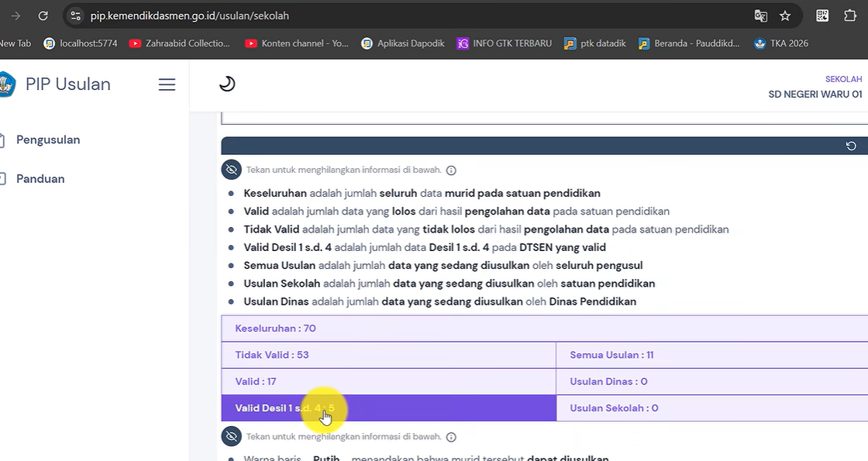
Task: Select the Keseluruhan : 70 filter
Action: tap(545, 329)
